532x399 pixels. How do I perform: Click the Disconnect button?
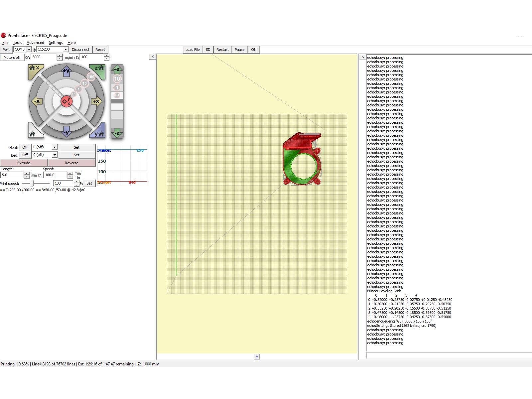coord(80,50)
